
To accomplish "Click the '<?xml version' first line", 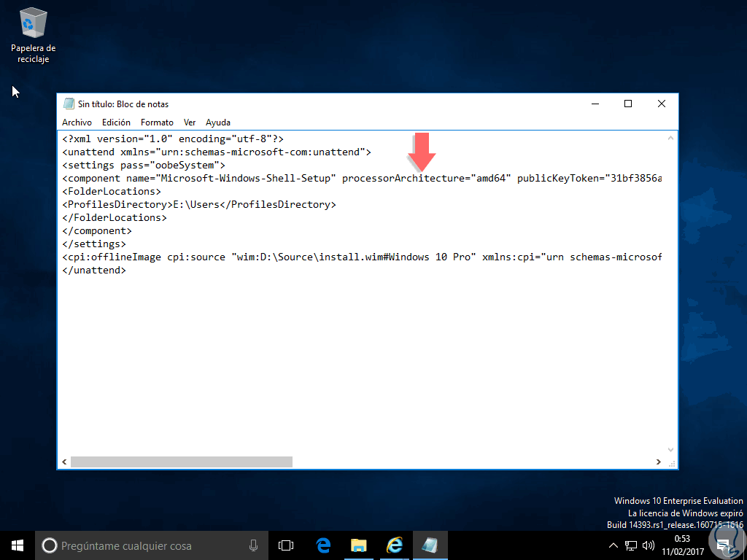I will pos(172,139).
